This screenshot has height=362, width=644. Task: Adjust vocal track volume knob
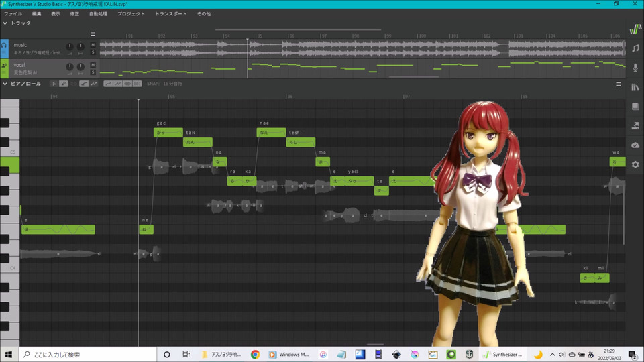coord(70,66)
